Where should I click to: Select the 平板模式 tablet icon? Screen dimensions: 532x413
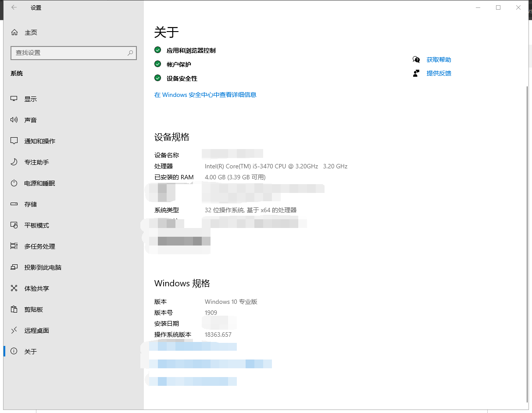click(x=14, y=225)
